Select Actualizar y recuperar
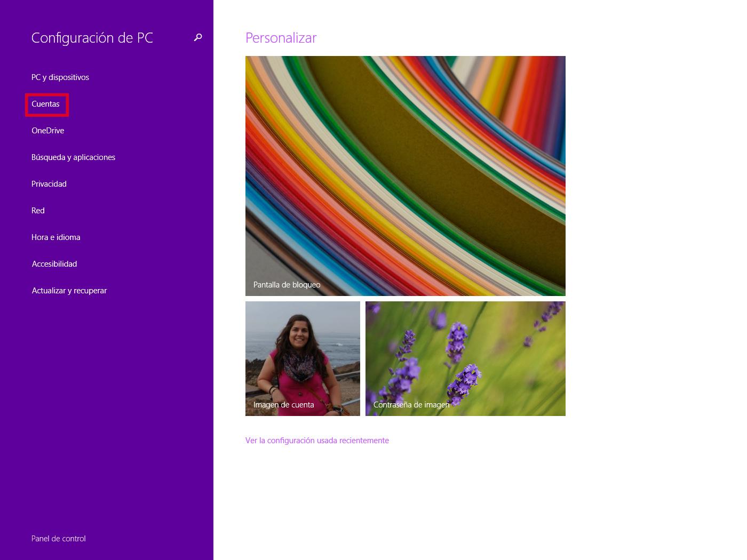This screenshot has width=747, height=560. click(69, 291)
